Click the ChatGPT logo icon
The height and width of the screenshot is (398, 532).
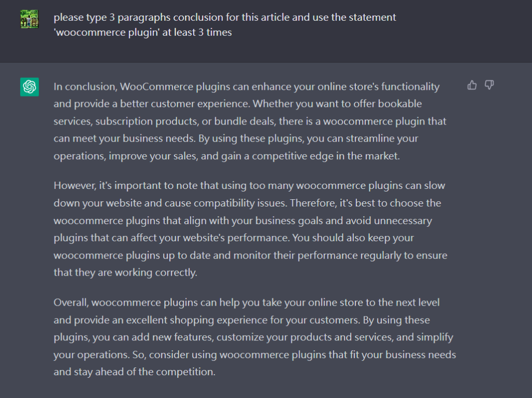tap(30, 87)
